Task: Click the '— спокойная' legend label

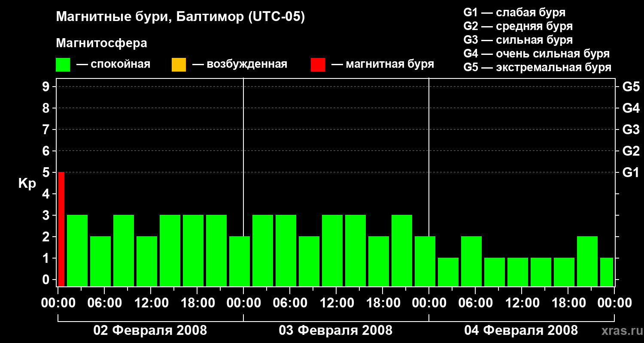Action: point(113,65)
